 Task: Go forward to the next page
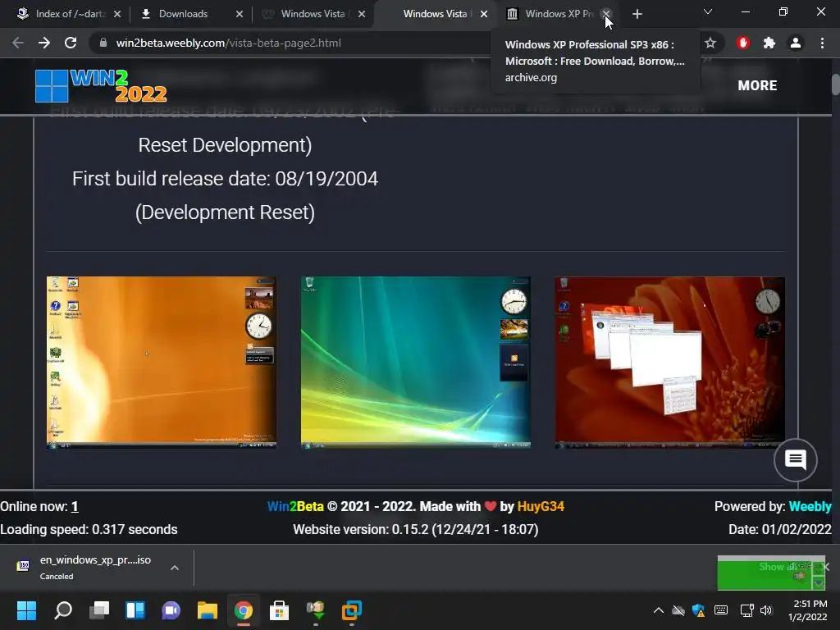[x=44, y=43]
